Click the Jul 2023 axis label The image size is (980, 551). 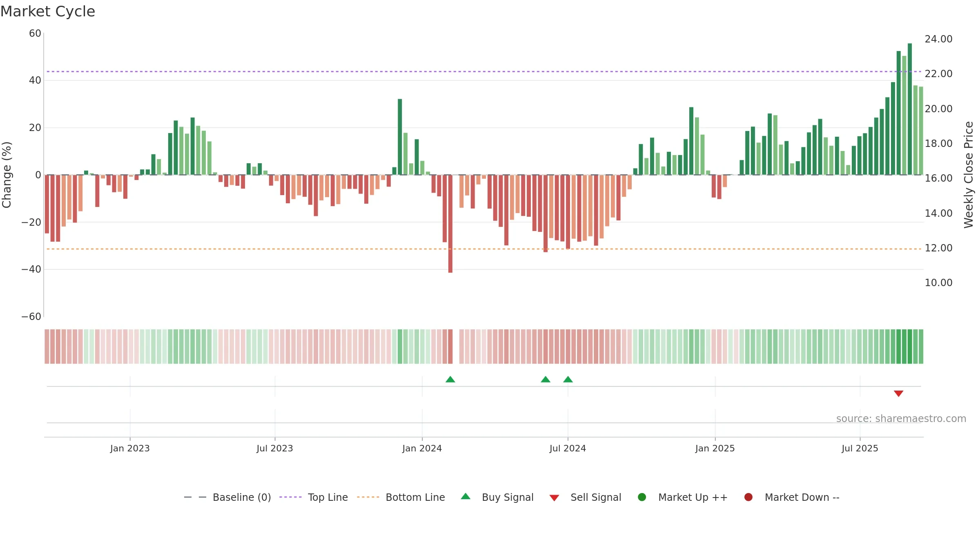[275, 448]
